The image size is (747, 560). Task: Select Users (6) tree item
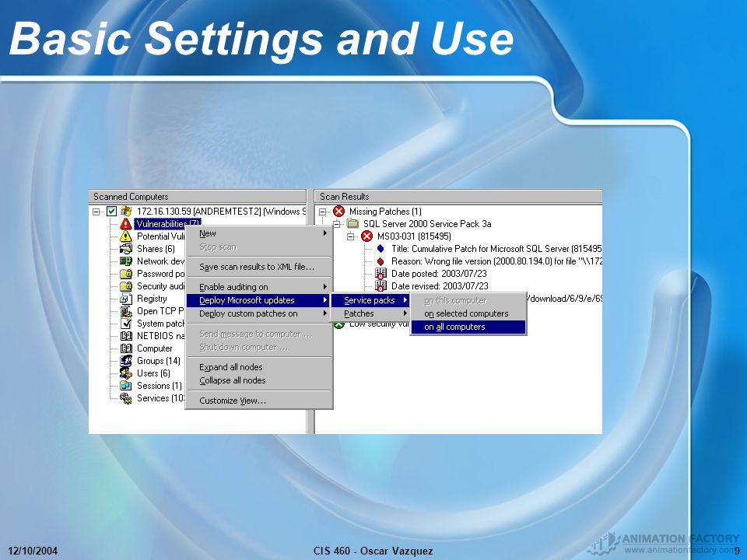pos(153,373)
